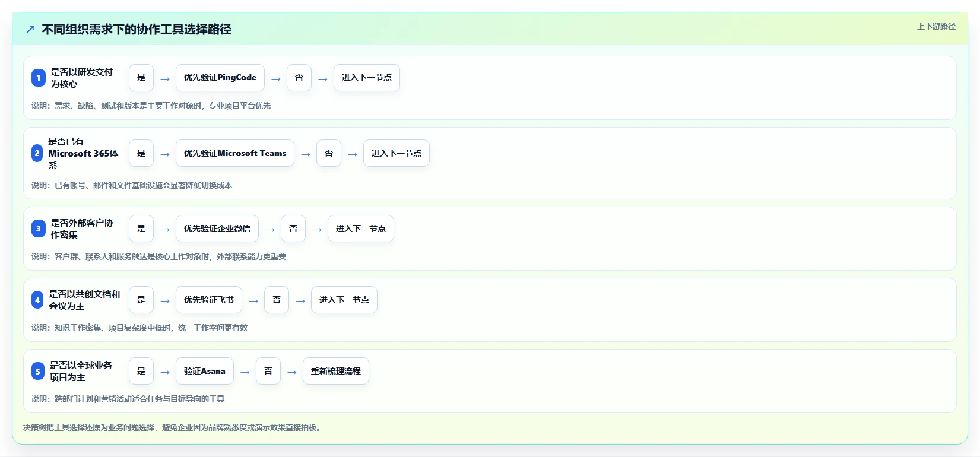The height and width of the screenshot is (457, 980).
Task: Click the number 5 step badge
Action: (38, 371)
